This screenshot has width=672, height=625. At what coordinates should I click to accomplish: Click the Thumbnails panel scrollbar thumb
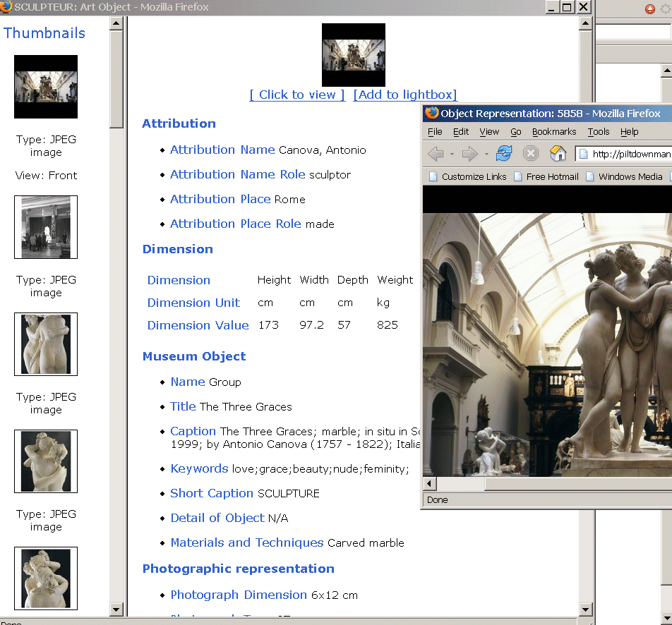(116, 79)
